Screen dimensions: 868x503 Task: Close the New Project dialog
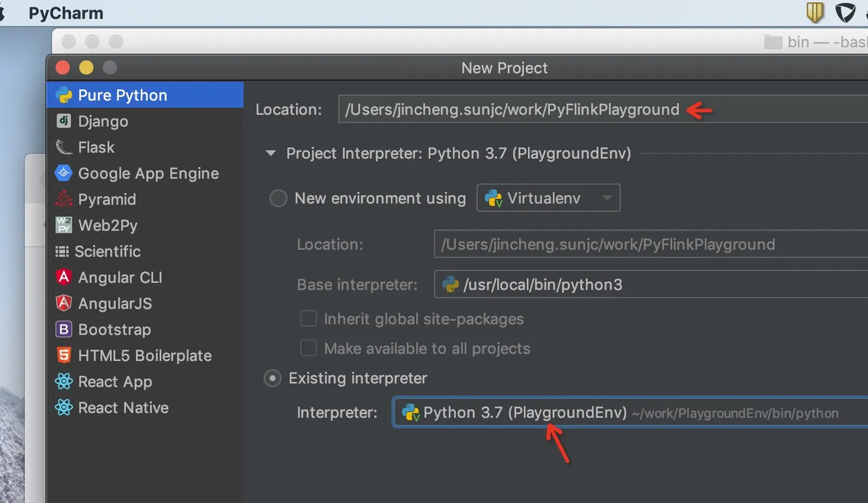click(x=63, y=68)
